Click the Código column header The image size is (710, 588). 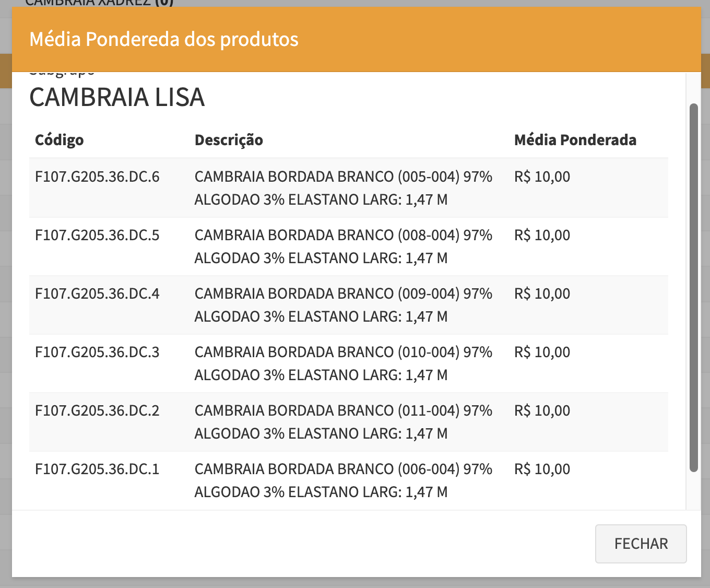click(x=59, y=140)
